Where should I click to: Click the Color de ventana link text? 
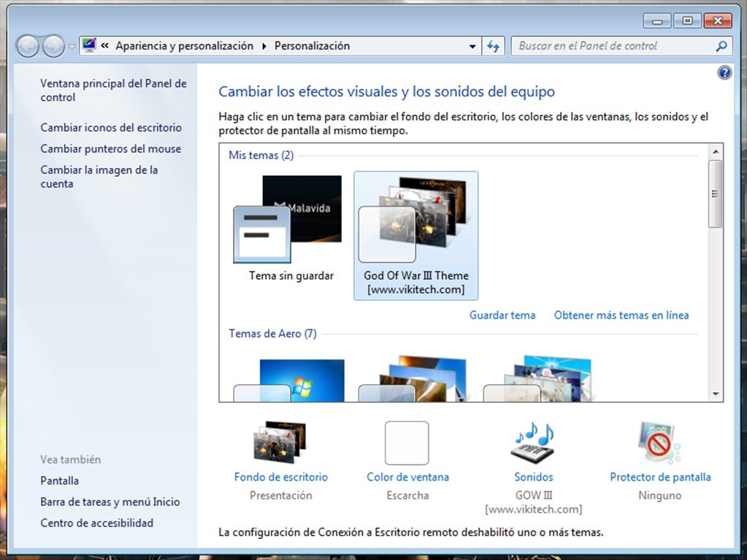tap(407, 477)
